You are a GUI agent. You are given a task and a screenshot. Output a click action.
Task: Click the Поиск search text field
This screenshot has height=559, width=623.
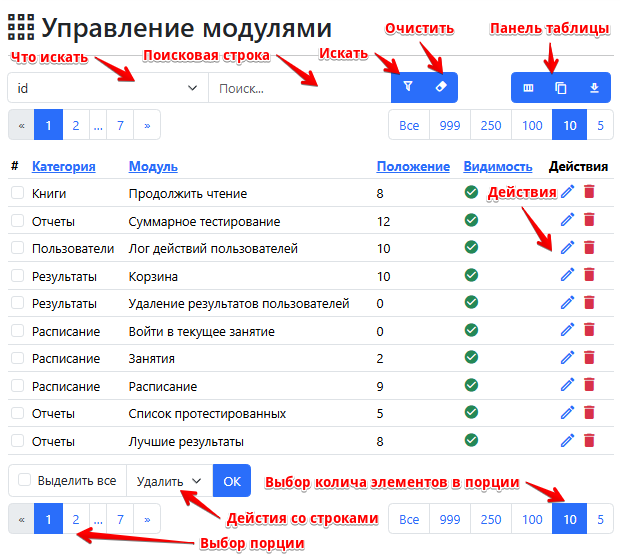298,88
